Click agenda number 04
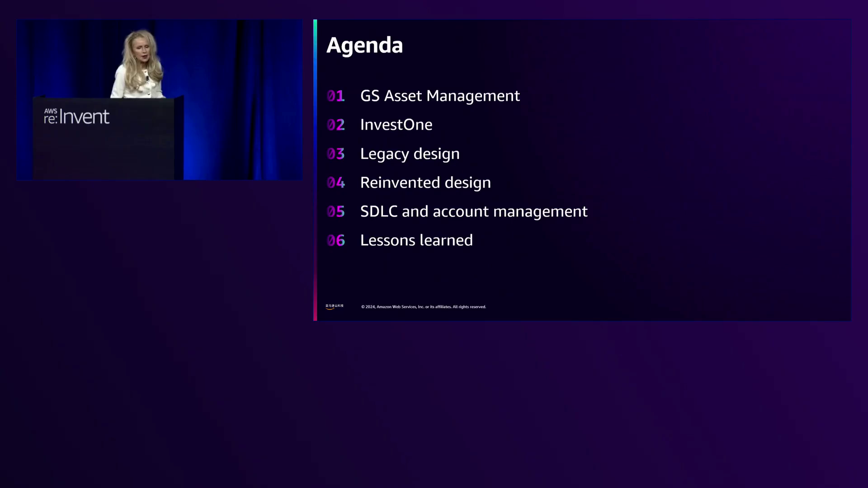This screenshot has width=868, height=488. [x=335, y=183]
